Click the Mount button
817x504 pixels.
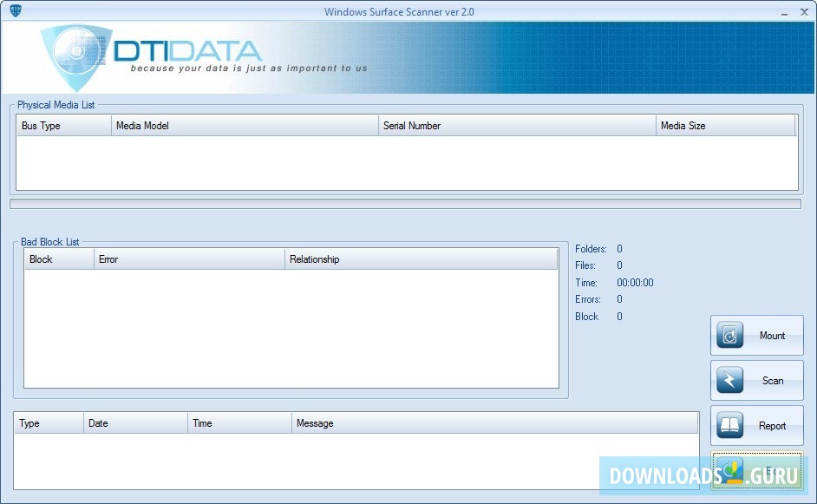tap(757, 335)
